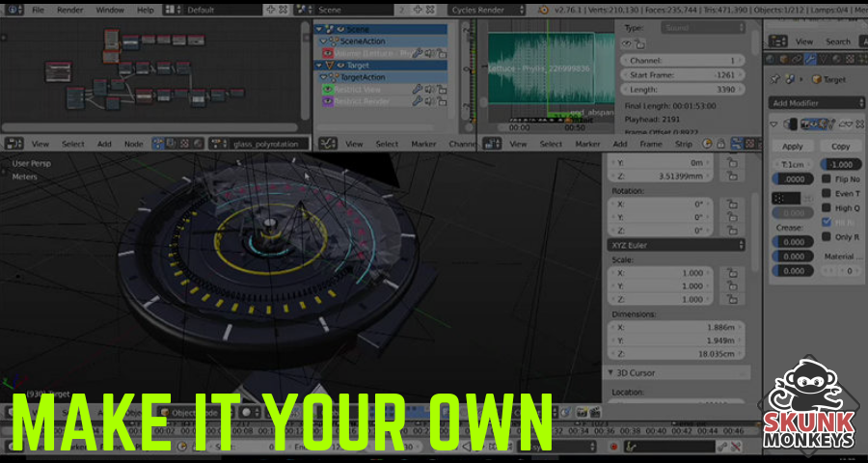Enable the Even T checkbox

click(827, 193)
